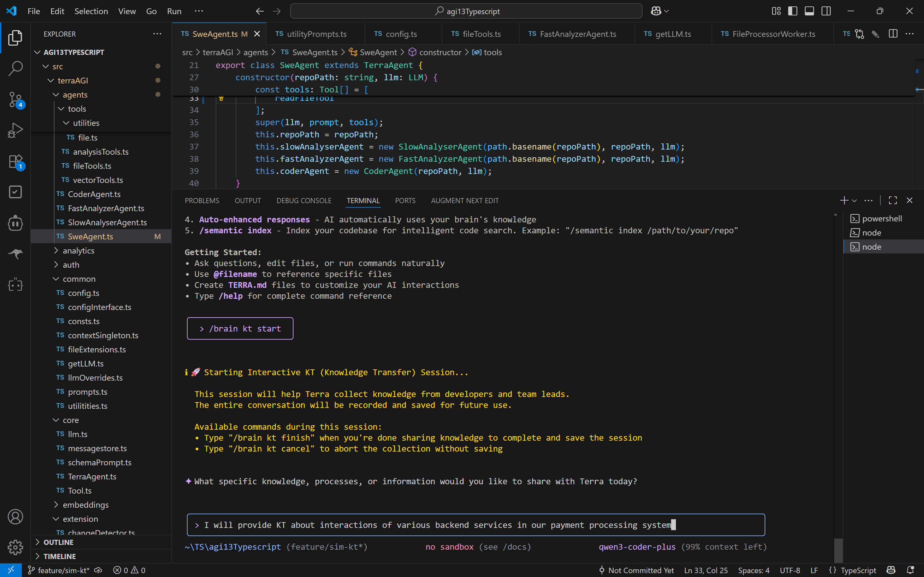The height and width of the screenshot is (577, 924).
Task: Switch to the DEBUG CONSOLE tab
Action: [x=303, y=200]
